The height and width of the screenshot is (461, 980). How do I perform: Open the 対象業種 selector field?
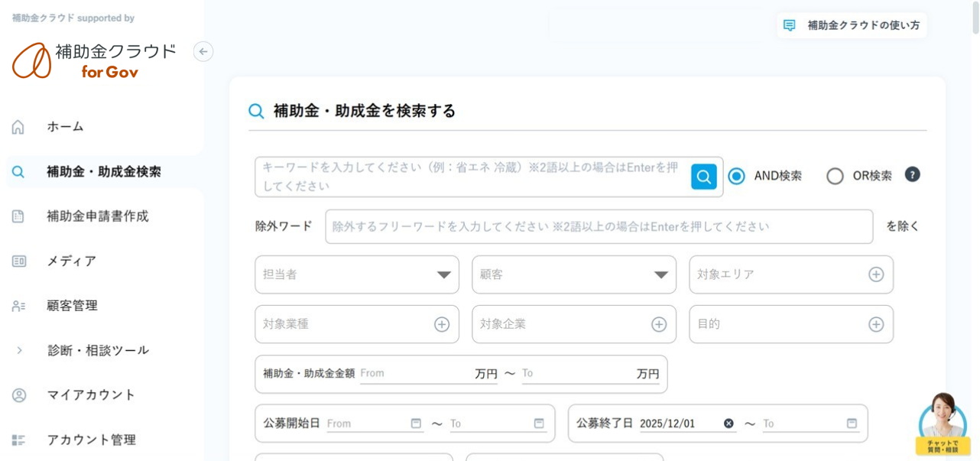pos(357,324)
